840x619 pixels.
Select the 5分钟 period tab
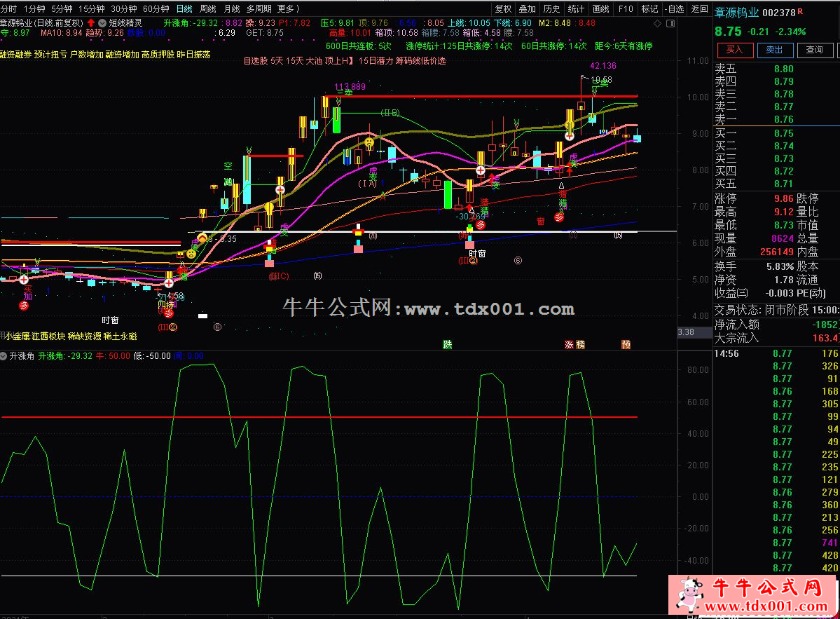[62, 8]
